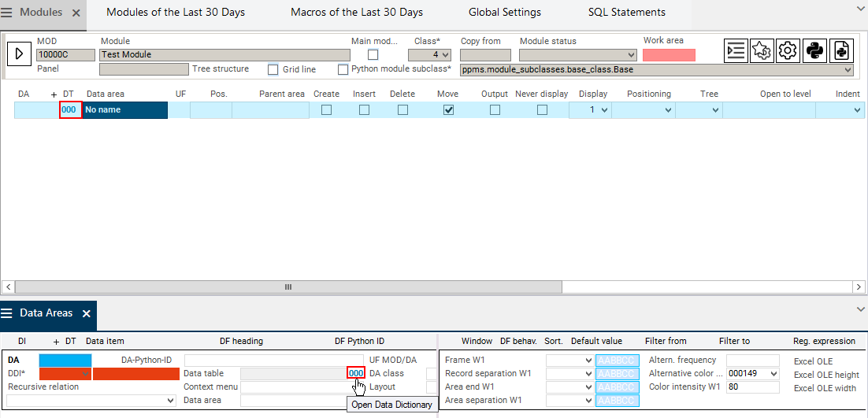
Task: Click the 000 link next to Data table
Action: click(x=355, y=373)
